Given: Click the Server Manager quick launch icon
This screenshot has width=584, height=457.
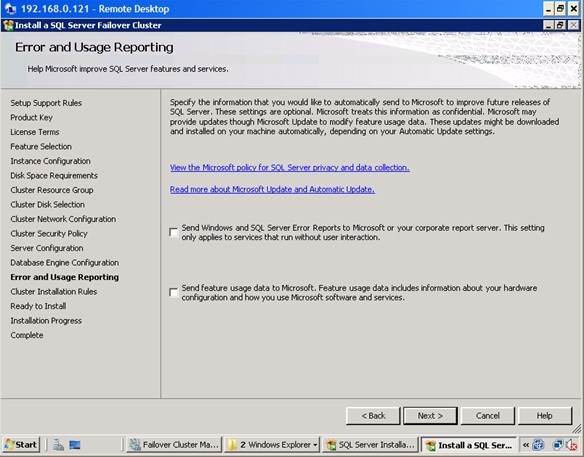Looking at the screenshot, I should (58, 445).
